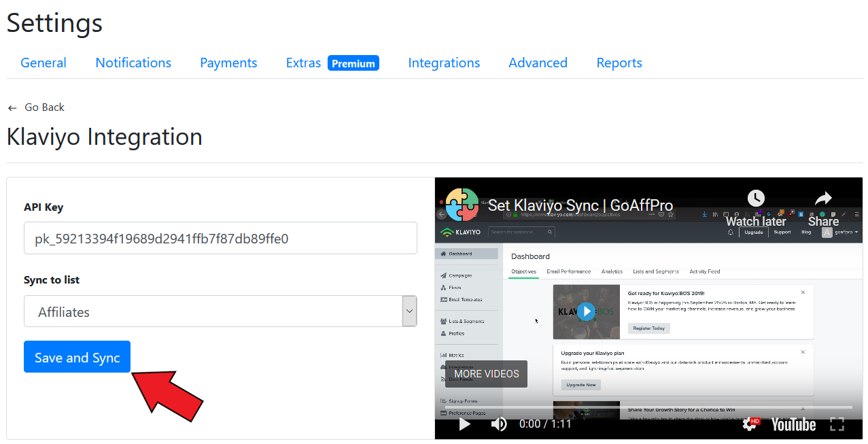Switch to the Notifications tab
Viewport: 868px width, 444px height.
[133, 63]
